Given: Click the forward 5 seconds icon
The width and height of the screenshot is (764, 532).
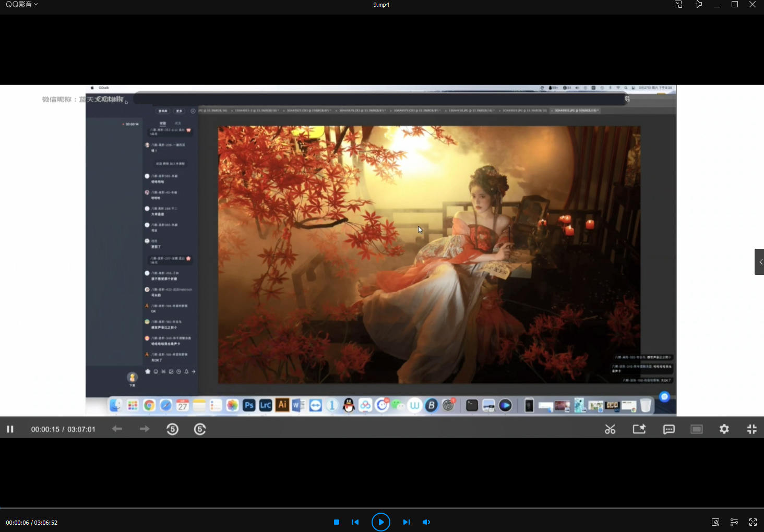Looking at the screenshot, I should coord(200,429).
